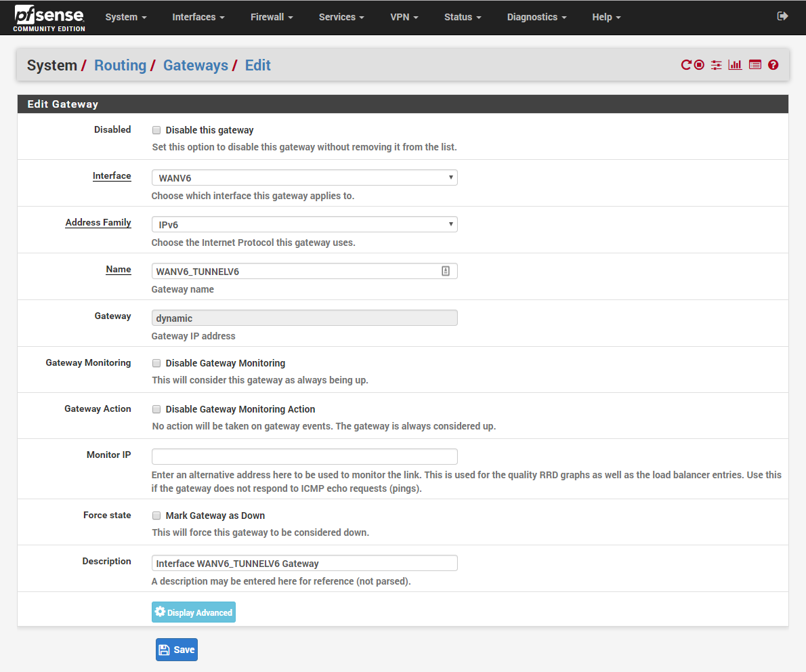
Task: Click the Gateway Monitoring row label
Action: 89,362
